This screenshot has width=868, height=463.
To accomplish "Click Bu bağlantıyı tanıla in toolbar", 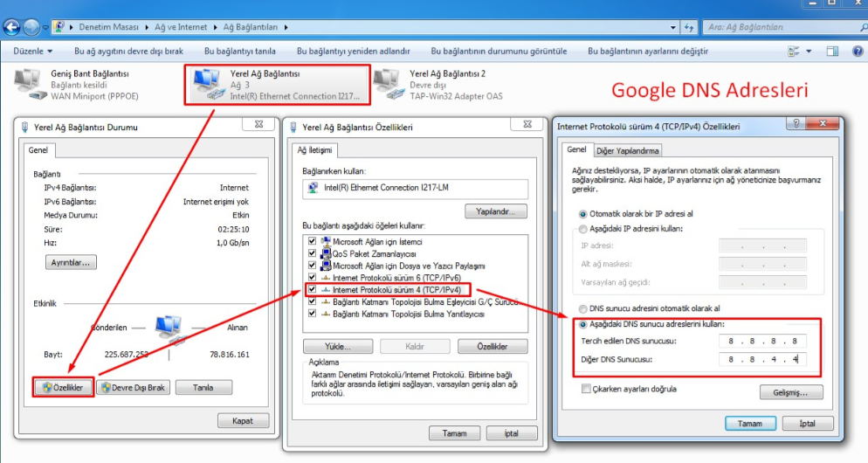I will point(240,52).
